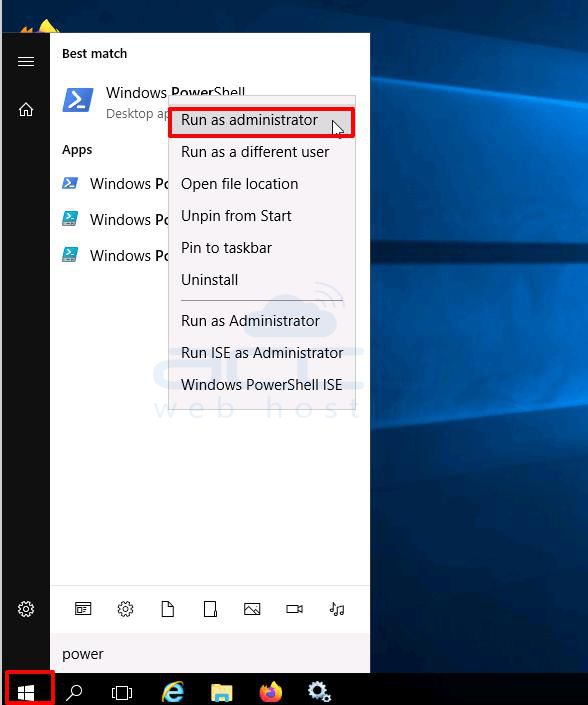Choose Run as administrator in context menu
Image resolution: width=588 pixels, height=705 pixels.
[x=262, y=120]
